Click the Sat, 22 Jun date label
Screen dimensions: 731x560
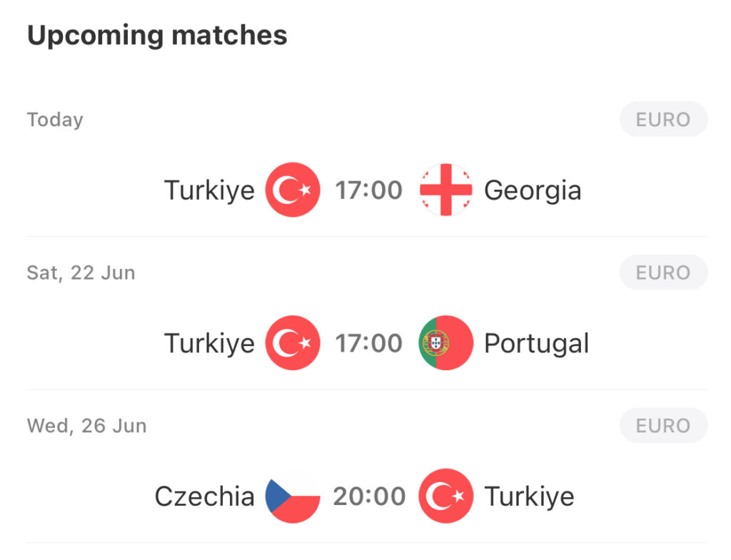click(81, 273)
